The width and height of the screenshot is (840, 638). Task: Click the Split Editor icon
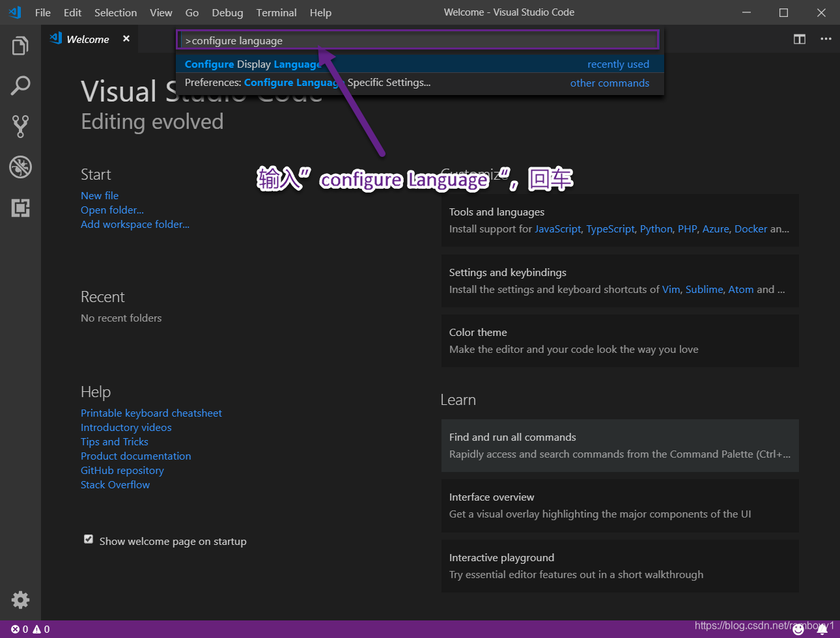click(800, 39)
